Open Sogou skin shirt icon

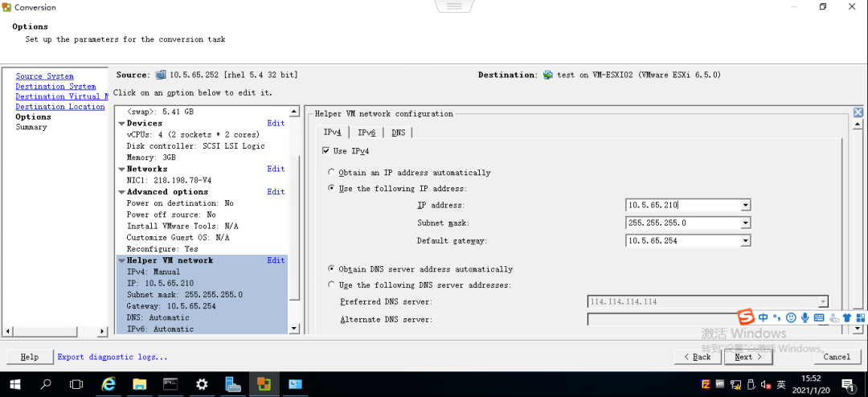tap(847, 317)
